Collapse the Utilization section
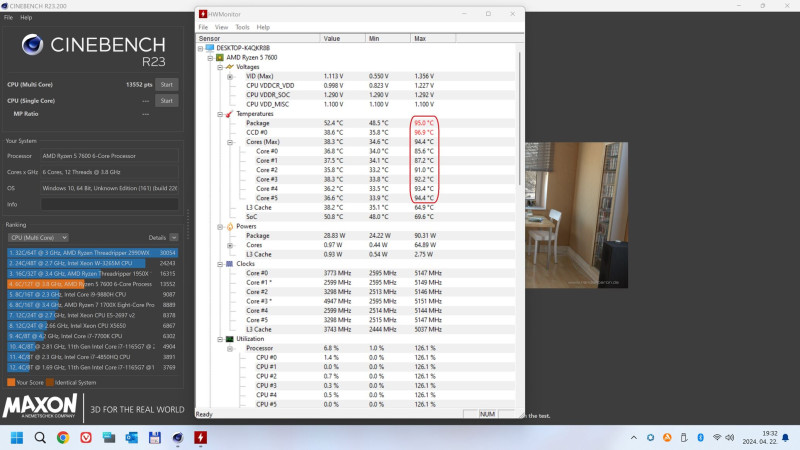The image size is (800, 450). click(x=220, y=339)
